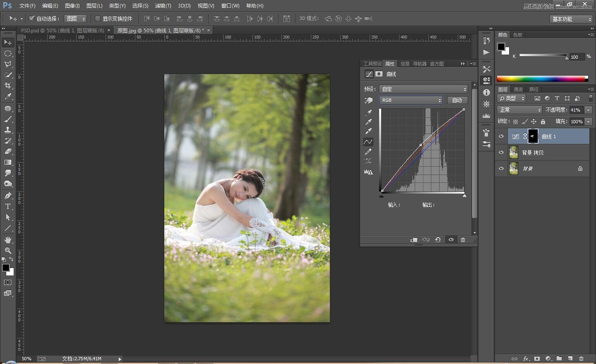Select the background copy layer thumbnail
The image size is (596, 364).
point(513,153)
